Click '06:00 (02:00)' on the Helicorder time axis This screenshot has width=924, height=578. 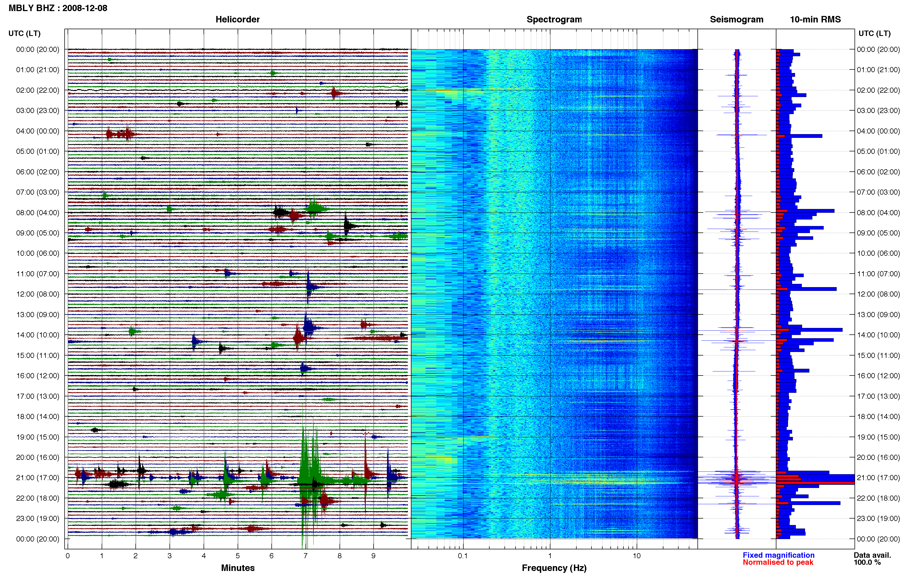[x=38, y=172]
